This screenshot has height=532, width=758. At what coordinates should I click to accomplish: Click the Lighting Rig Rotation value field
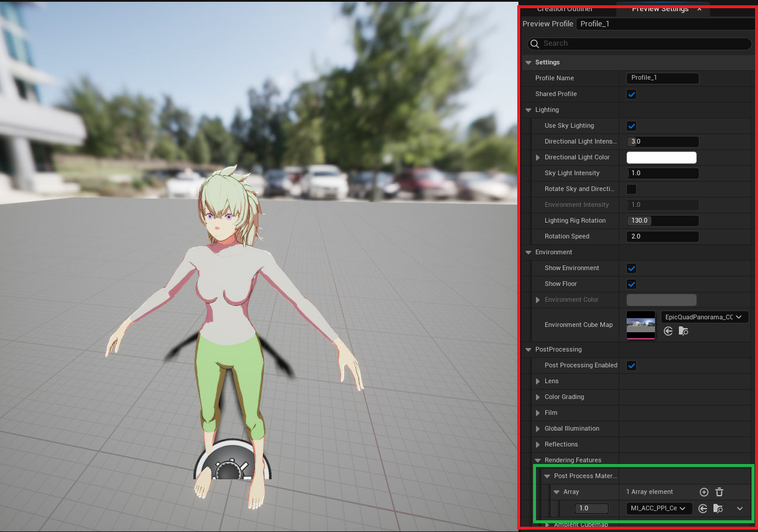(663, 221)
